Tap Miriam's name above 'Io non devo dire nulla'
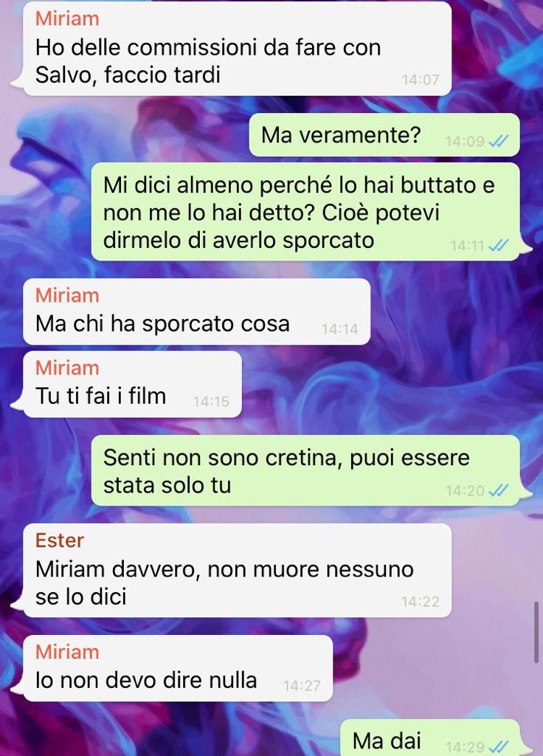The height and width of the screenshot is (756, 543). [67, 652]
